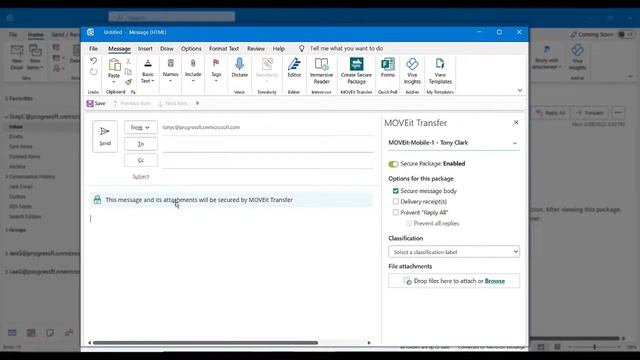Click the Cut scissors icon
640x360 pixels.
128,61
